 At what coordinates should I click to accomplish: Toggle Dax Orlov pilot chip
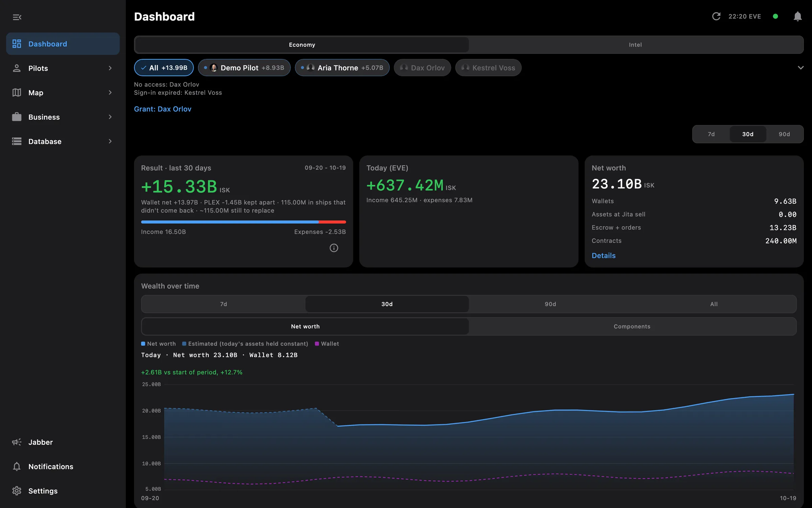[422, 68]
